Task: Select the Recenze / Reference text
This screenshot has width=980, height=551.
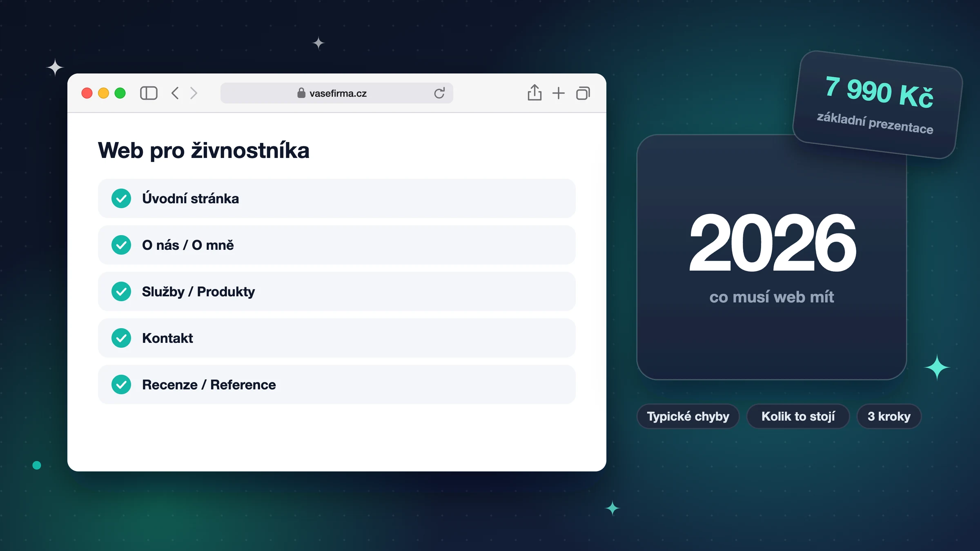Action: click(x=209, y=384)
